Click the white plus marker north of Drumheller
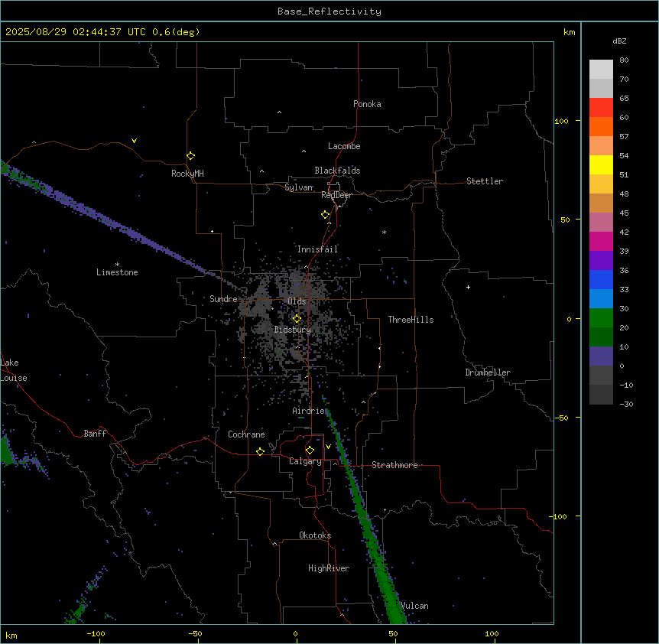 [x=468, y=287]
